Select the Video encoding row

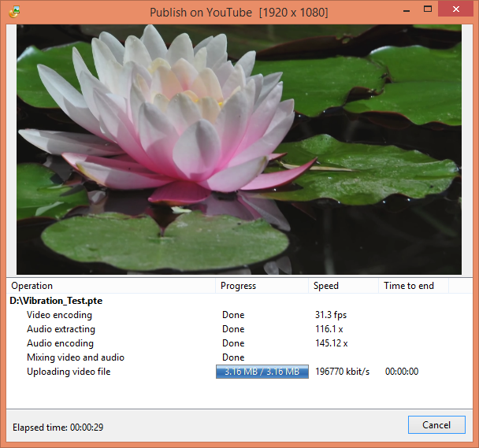(59, 315)
